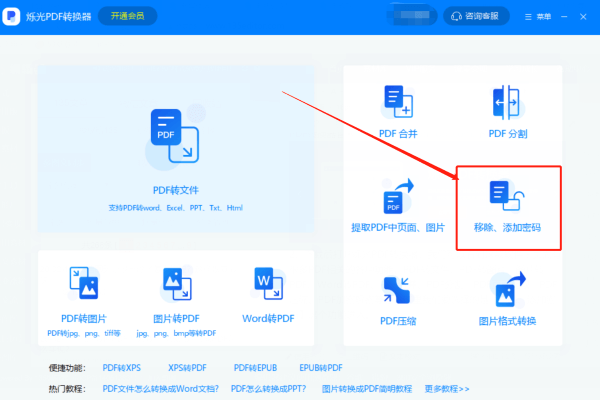Click the 提取PDF中页面、图片 label
This screenshot has width=600, height=400.
coord(398,228)
